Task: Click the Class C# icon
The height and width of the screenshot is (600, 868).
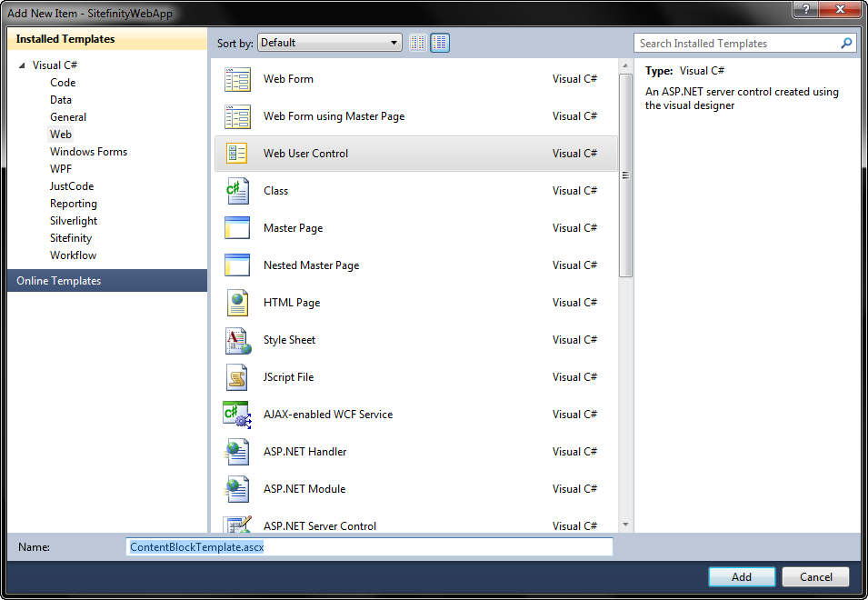Action: point(237,191)
